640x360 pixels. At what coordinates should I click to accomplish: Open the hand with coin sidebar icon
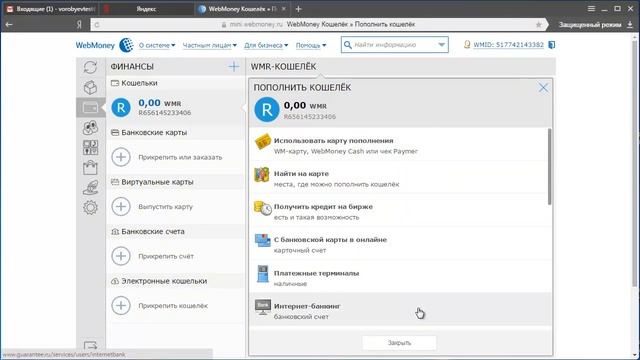click(x=90, y=187)
